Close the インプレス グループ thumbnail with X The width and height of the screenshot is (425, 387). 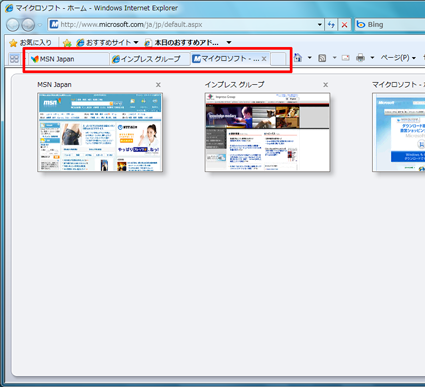(x=326, y=85)
